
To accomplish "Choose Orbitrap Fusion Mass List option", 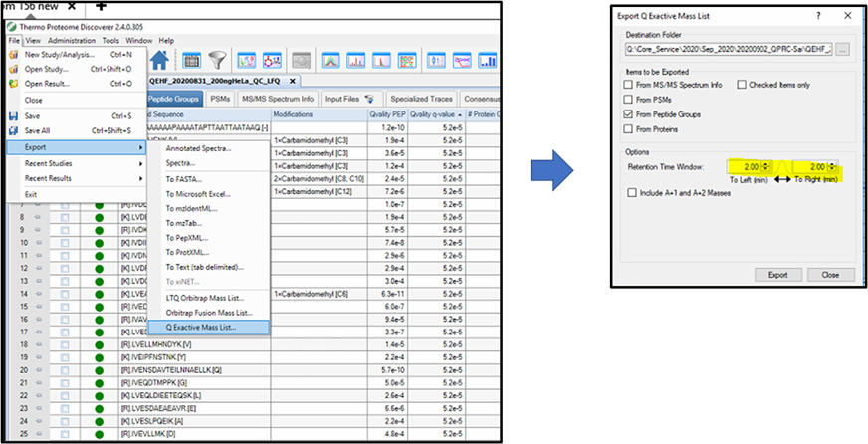I will [x=209, y=313].
